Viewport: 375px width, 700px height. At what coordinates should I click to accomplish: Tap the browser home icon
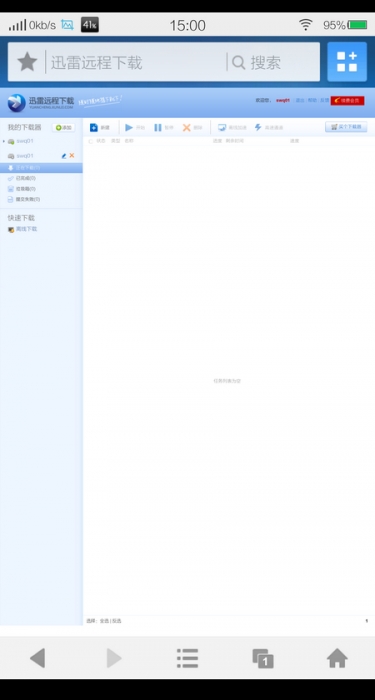click(338, 658)
